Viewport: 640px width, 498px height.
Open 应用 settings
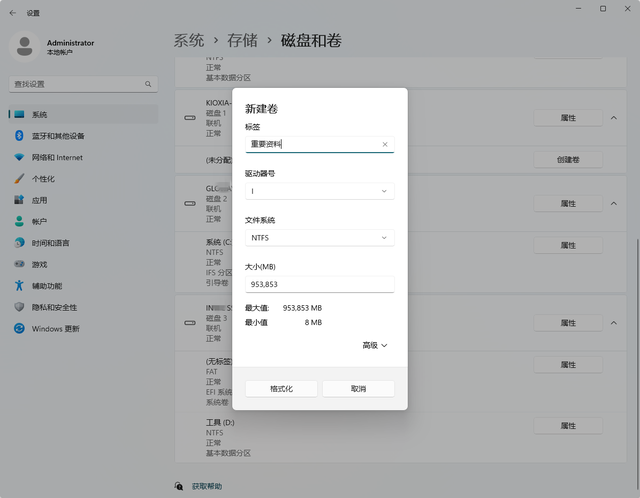[x=83, y=200]
